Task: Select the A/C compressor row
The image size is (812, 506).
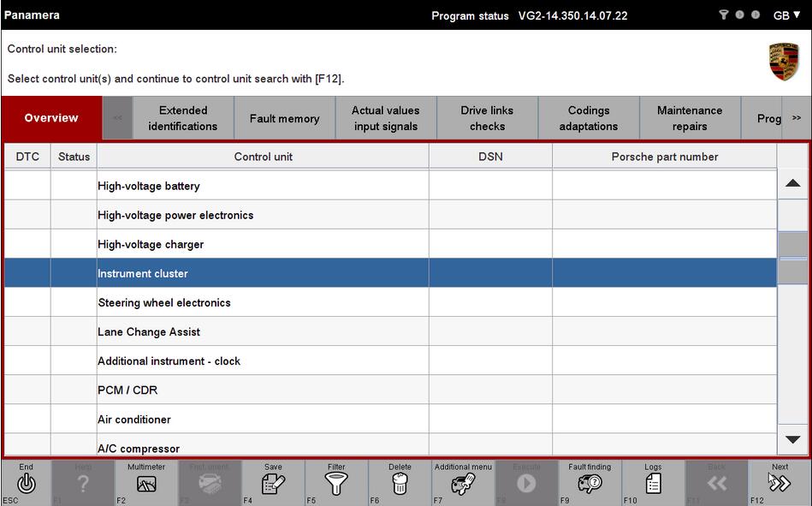Action: (x=390, y=446)
